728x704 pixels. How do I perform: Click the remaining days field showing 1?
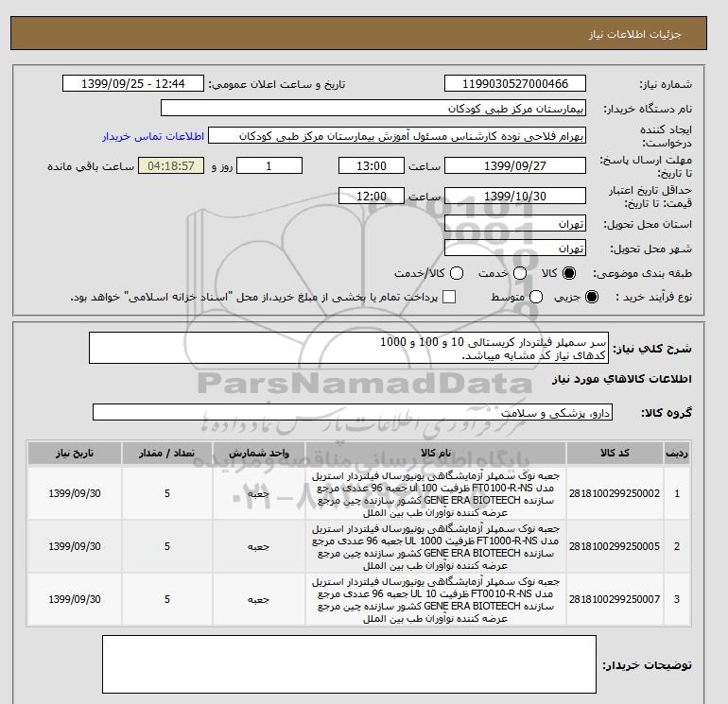pyautogui.click(x=269, y=165)
